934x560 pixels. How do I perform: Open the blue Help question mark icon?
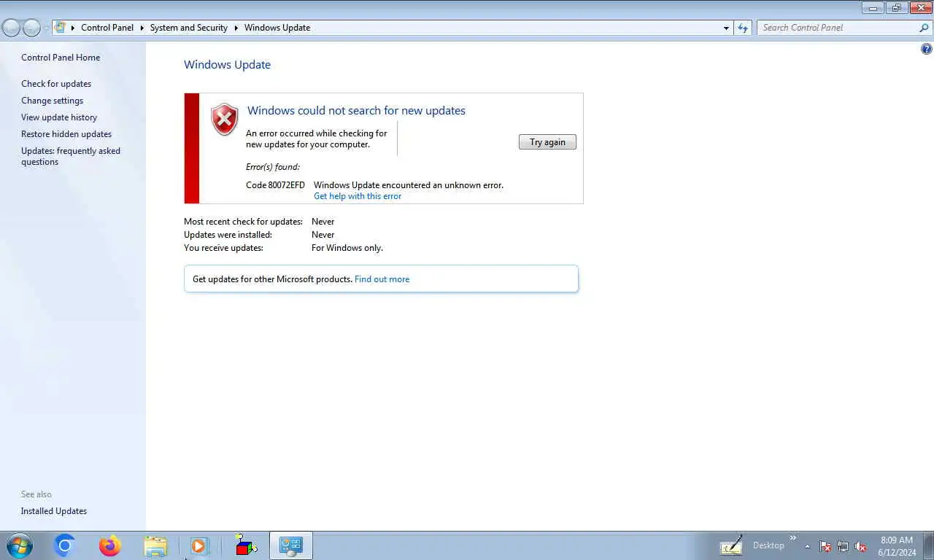(x=927, y=50)
